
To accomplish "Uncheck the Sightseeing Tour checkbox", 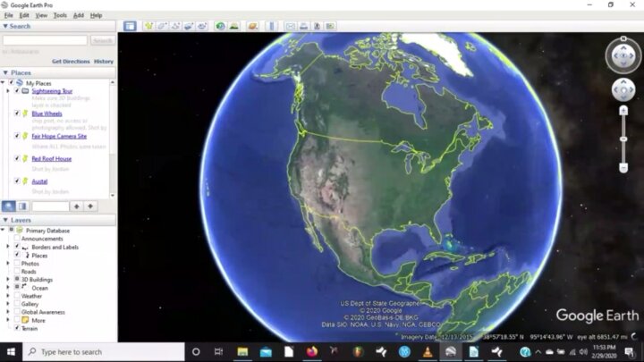I will (x=17, y=90).
